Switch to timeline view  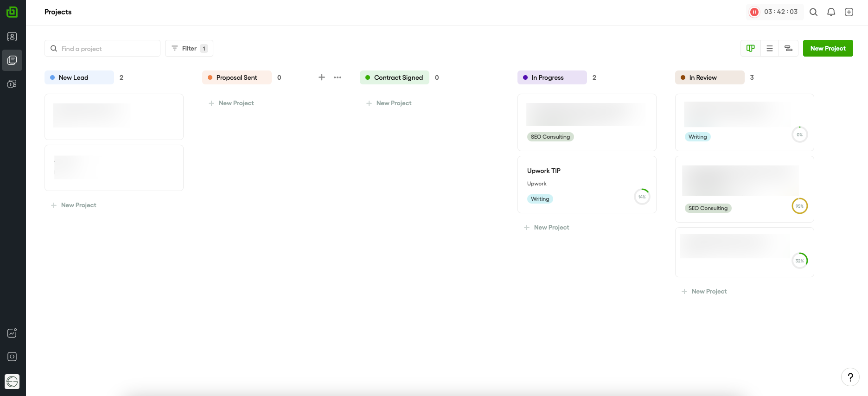[788, 48]
